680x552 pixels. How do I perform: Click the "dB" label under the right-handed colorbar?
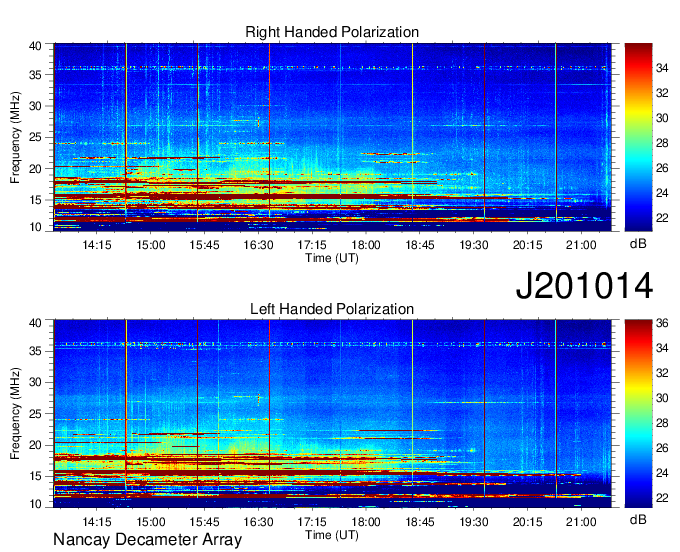[x=638, y=244]
